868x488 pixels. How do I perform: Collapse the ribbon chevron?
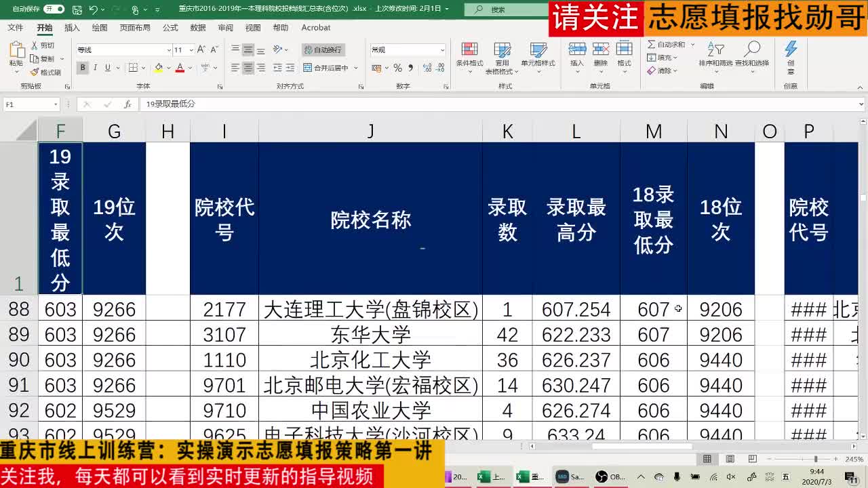[860, 86]
